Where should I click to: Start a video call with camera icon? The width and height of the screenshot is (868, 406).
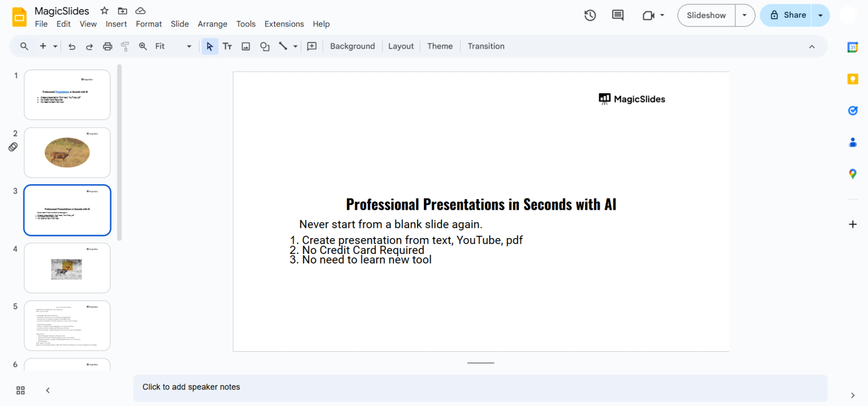click(x=648, y=15)
